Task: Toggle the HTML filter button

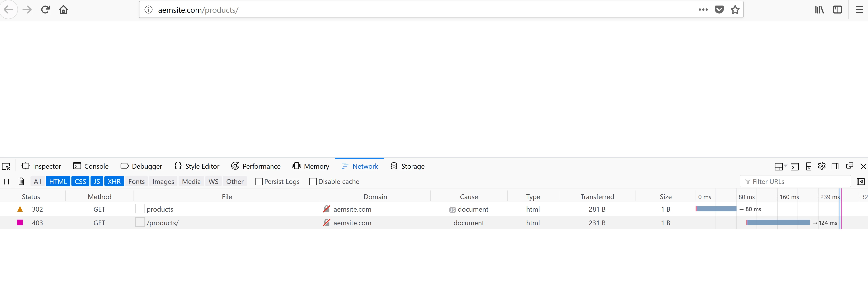Action: click(x=58, y=181)
